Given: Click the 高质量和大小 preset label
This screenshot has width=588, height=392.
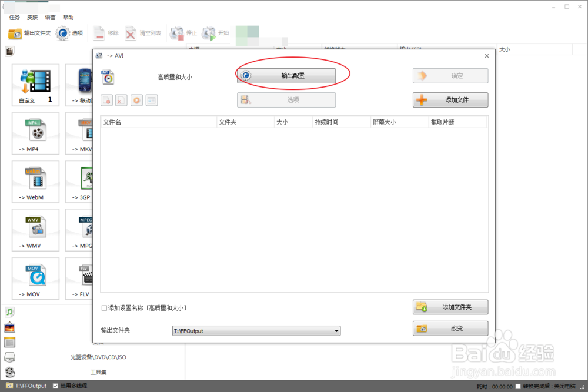Looking at the screenshot, I should tap(175, 77).
